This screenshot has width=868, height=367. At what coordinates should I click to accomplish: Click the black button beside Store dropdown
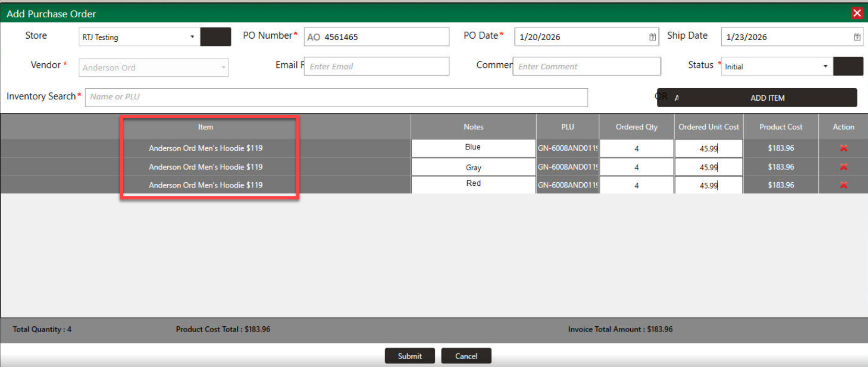click(215, 37)
